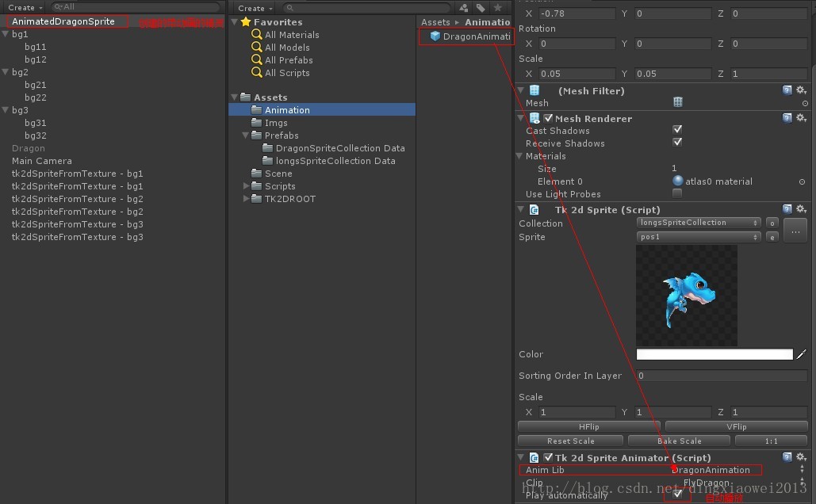The width and height of the screenshot is (816, 504).
Task: Open Mesh Renderer help reference icon
Action: tap(787, 118)
